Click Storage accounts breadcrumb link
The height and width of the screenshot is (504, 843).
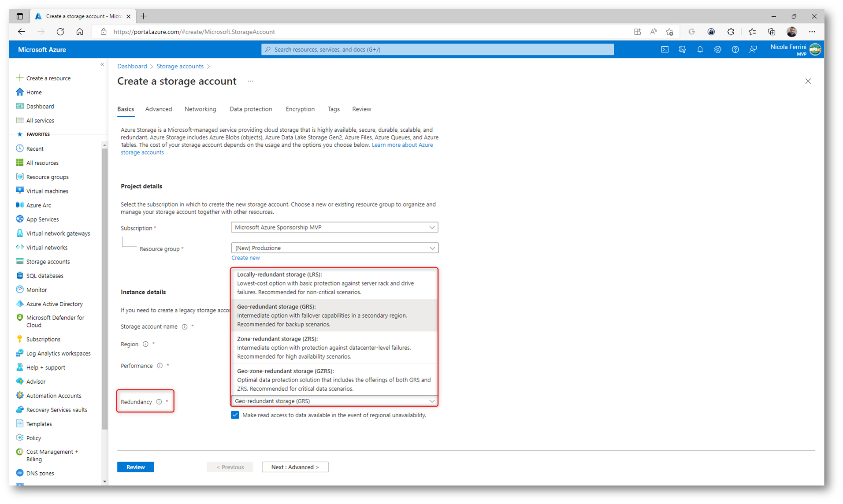point(180,66)
